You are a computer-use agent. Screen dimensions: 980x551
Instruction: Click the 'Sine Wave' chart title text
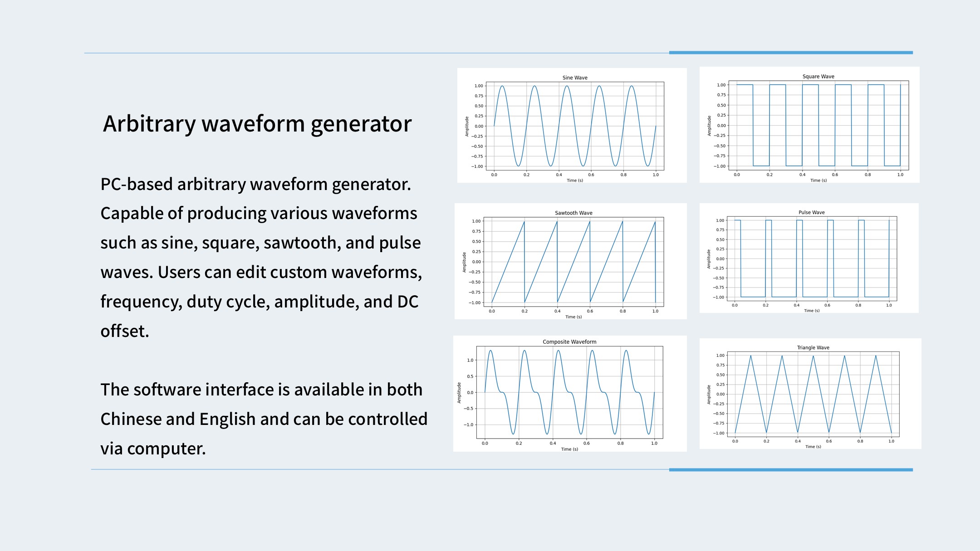tap(575, 78)
